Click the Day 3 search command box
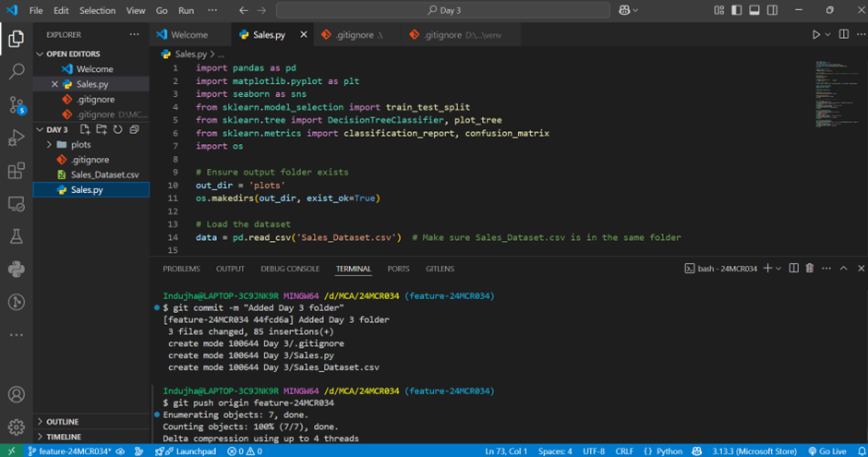The image size is (868, 457). (443, 10)
